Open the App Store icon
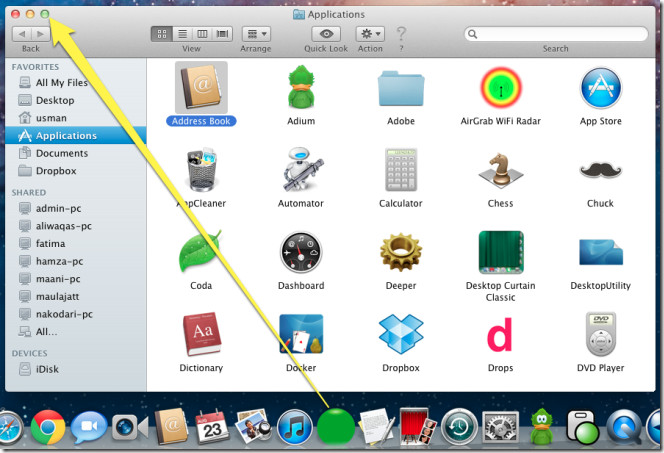Viewport: 664px width, 453px height. click(600, 88)
